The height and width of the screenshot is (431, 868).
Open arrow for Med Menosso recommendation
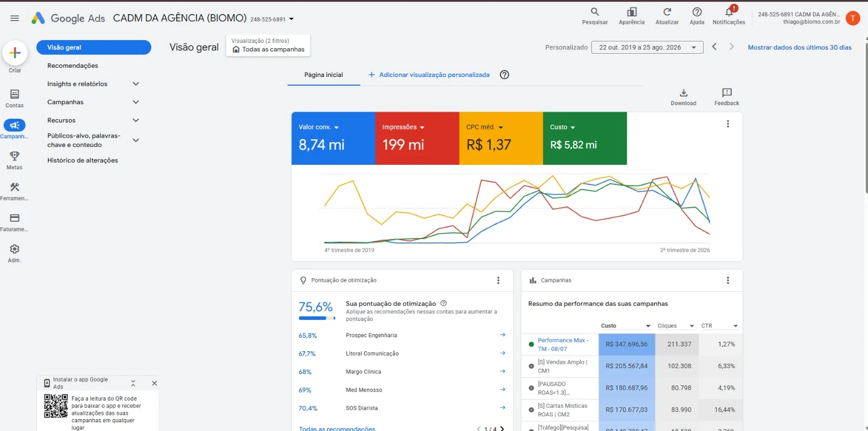coord(502,389)
